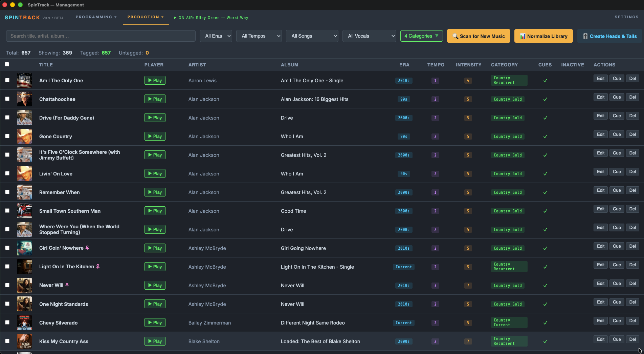Open album art for Small Town Southern Man
Image resolution: width=644 pixels, height=354 pixels.
pos(24,211)
